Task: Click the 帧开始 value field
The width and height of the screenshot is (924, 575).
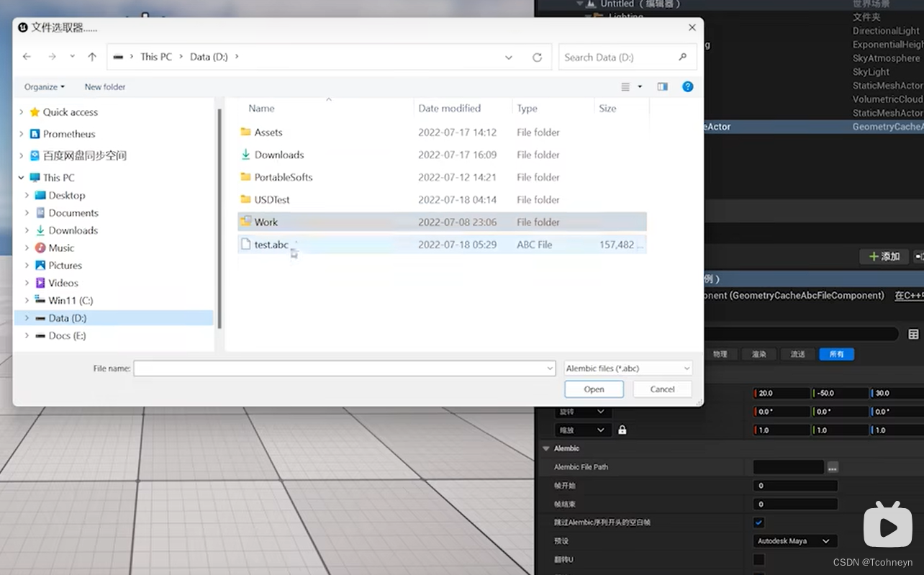Action: click(795, 486)
